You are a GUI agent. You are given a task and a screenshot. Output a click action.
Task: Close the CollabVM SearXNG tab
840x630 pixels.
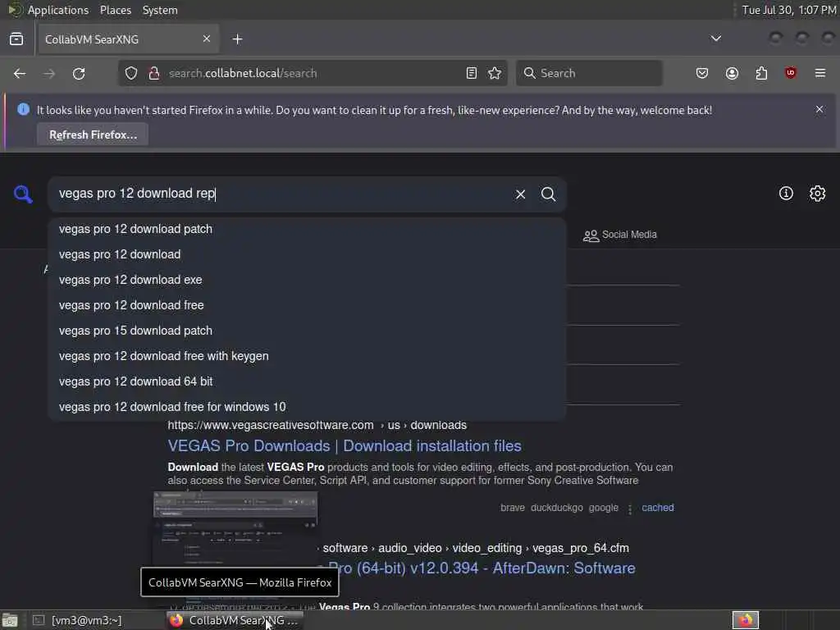207,39
